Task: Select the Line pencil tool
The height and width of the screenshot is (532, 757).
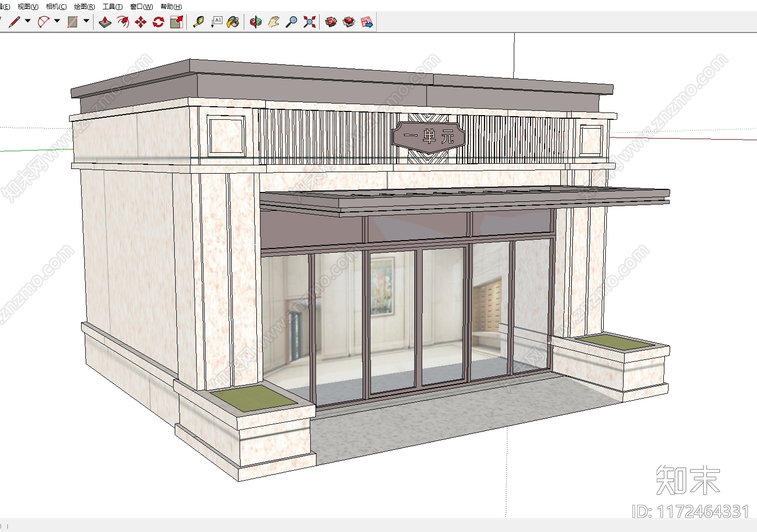Action: coord(14,21)
